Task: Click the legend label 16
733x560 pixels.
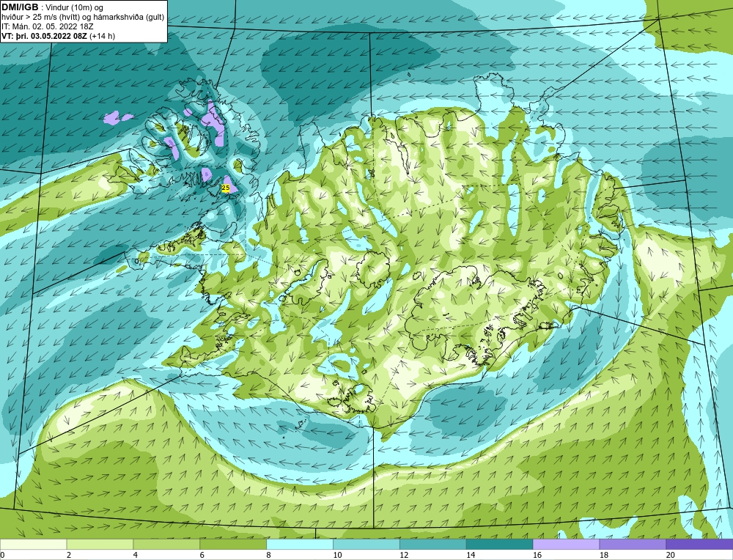Action: [537, 555]
